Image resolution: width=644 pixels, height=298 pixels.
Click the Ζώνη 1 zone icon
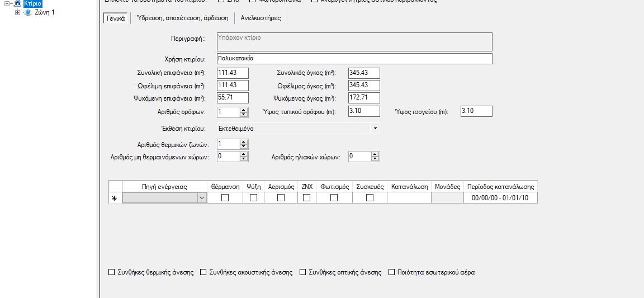click(x=28, y=12)
